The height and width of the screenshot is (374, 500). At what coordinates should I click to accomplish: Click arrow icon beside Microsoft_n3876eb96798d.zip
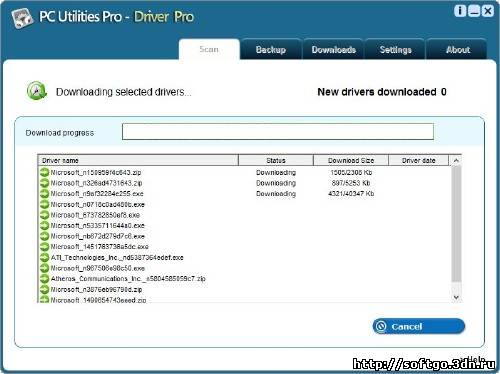(x=44, y=289)
